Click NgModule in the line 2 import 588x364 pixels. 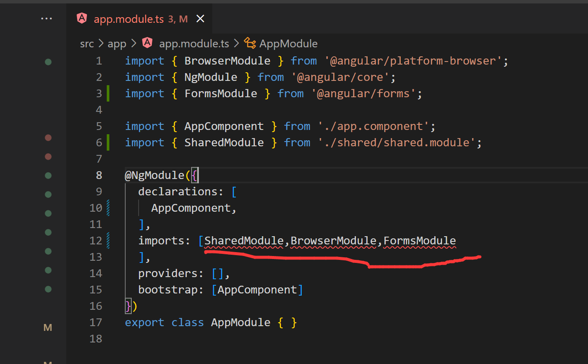211,77
